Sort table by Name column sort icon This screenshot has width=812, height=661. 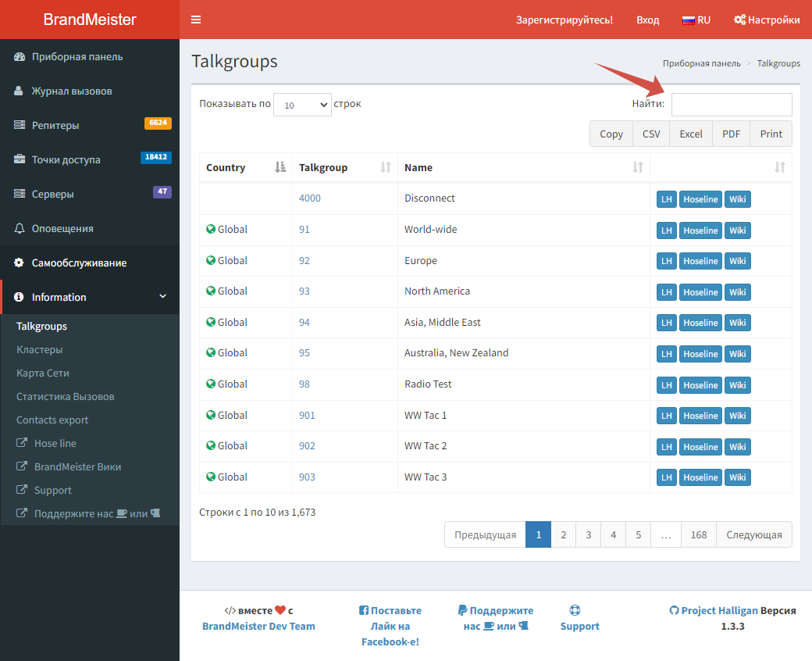click(x=637, y=167)
